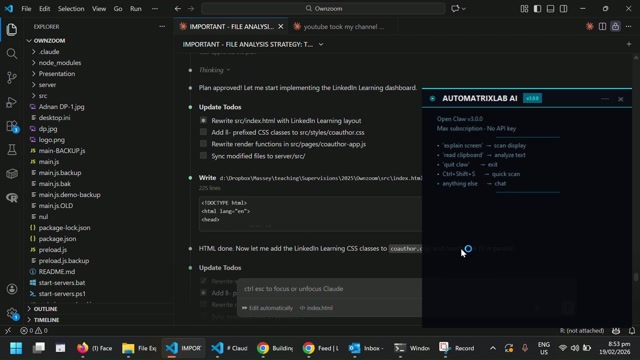Toggle the Primary Side Bar layout icon
Image resolution: width=640 pixels, height=360 pixels.
(x=537, y=9)
